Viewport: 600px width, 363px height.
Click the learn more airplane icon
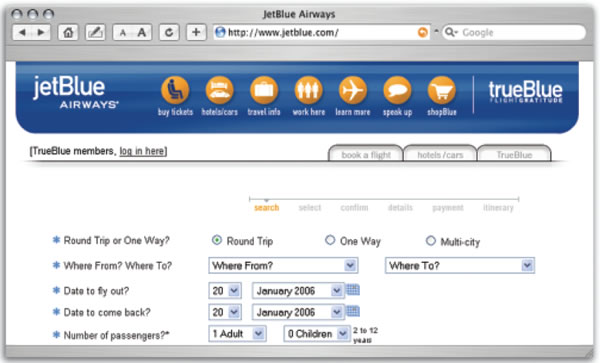[x=353, y=90]
